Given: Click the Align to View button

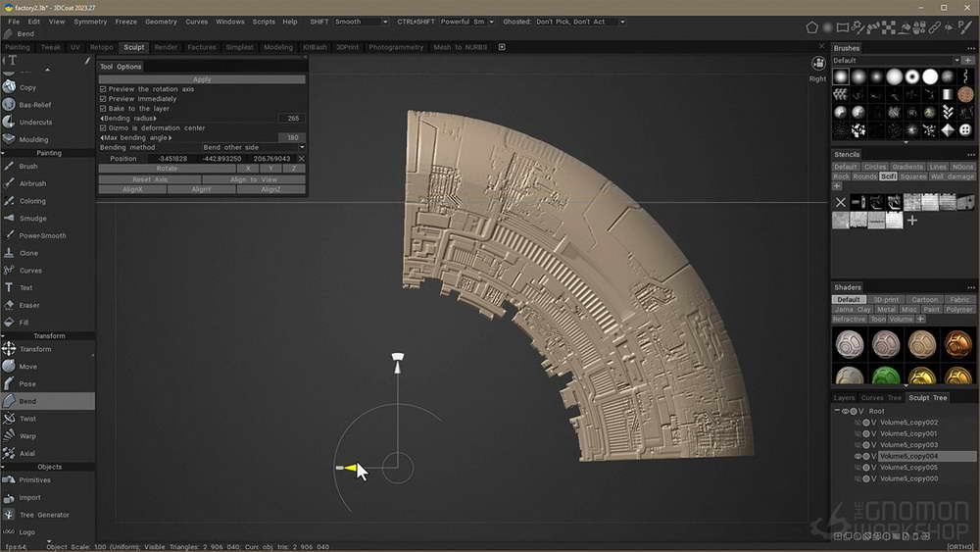Looking at the screenshot, I should (x=254, y=179).
